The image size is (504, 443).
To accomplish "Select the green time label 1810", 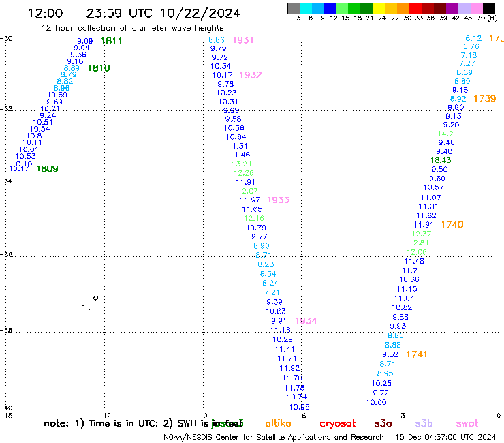I will point(99,68).
